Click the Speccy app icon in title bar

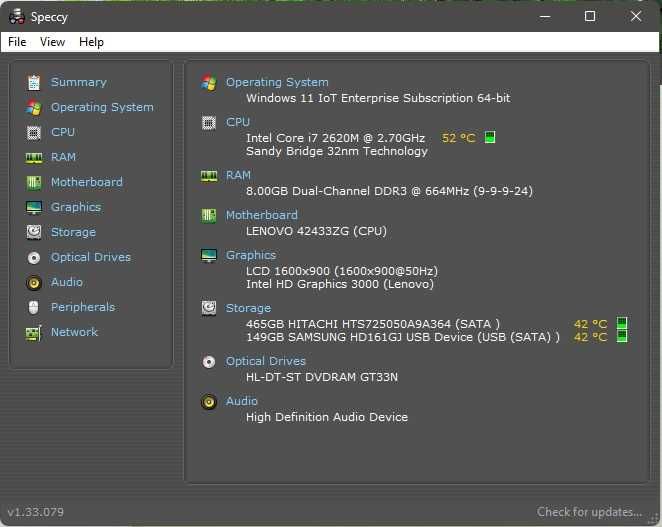click(x=16, y=16)
